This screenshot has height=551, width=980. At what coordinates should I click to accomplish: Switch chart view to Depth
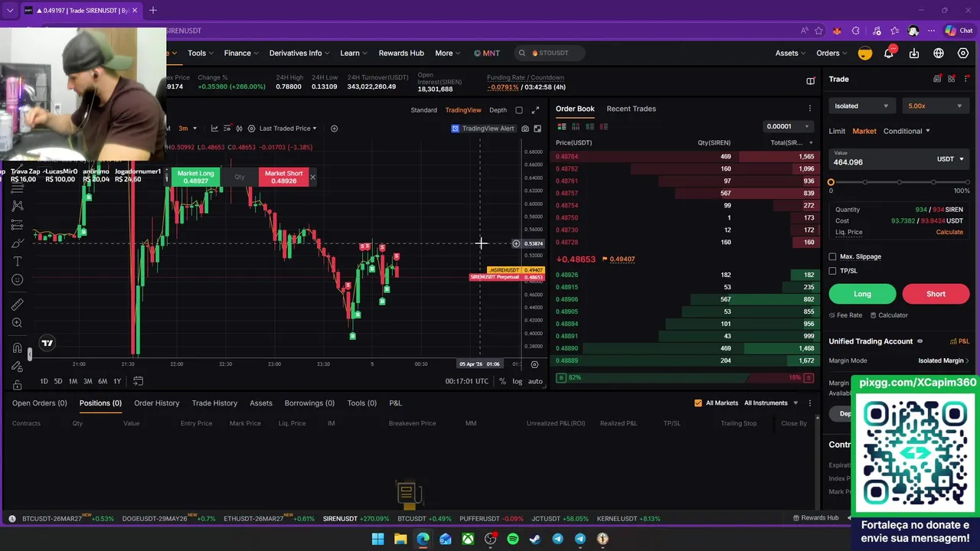(498, 110)
